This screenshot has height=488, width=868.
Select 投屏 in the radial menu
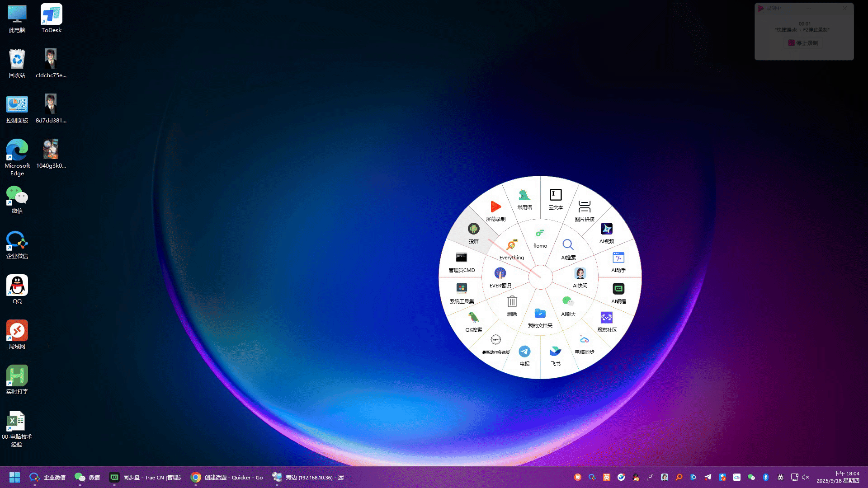(473, 233)
